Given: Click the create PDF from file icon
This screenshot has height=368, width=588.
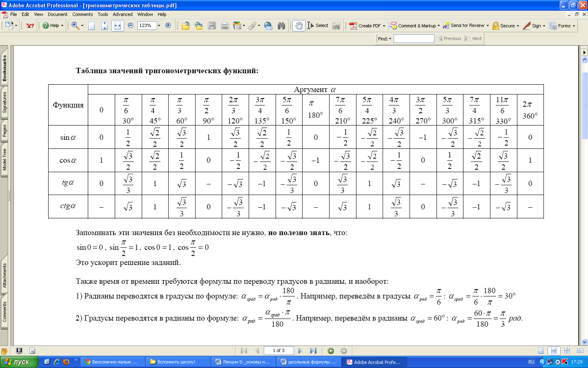Looking at the screenshot, I should pos(10,25).
